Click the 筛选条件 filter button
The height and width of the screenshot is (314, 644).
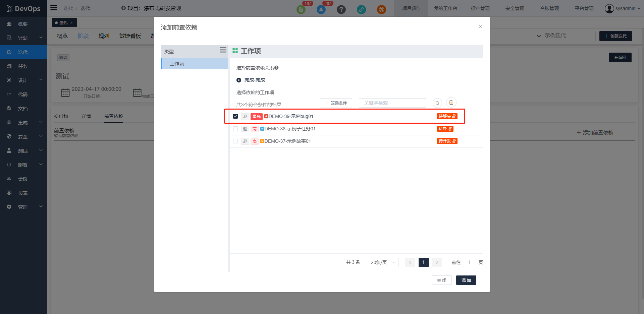[x=336, y=103]
